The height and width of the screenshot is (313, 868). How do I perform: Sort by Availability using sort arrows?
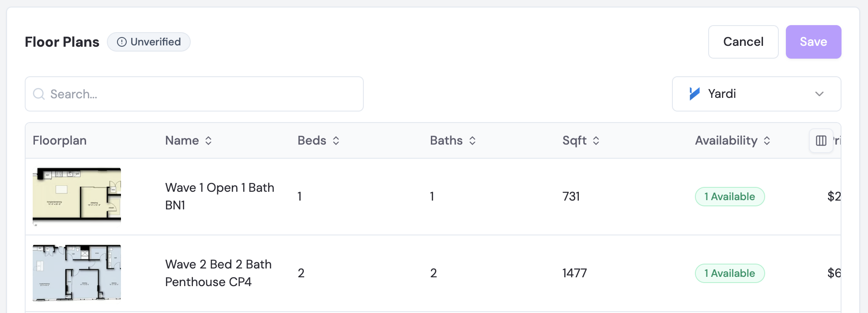click(x=767, y=141)
